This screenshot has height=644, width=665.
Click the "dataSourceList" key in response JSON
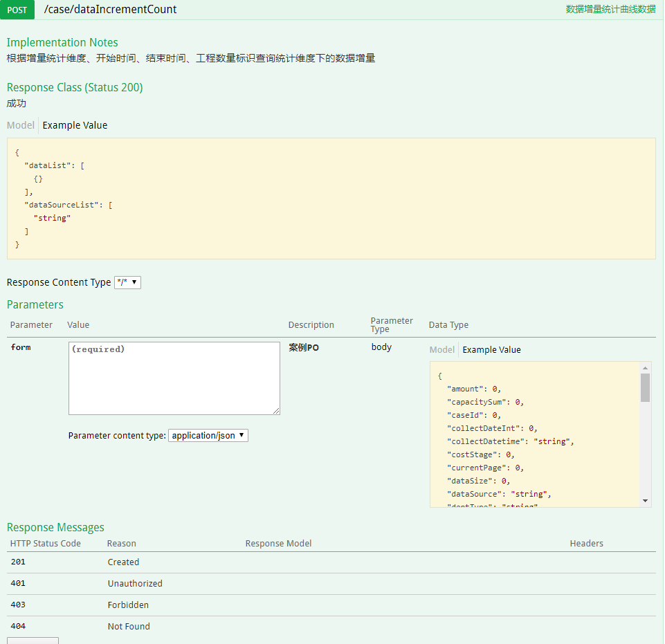coord(62,205)
